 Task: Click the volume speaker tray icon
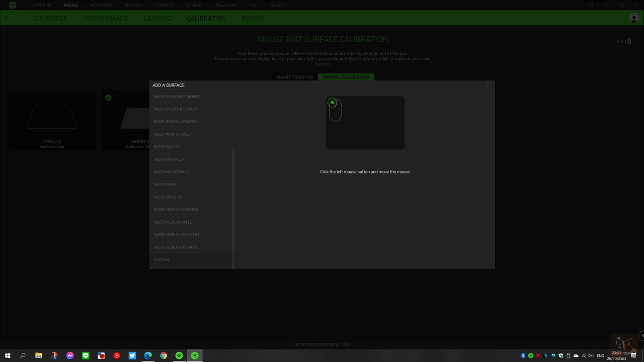click(x=591, y=355)
